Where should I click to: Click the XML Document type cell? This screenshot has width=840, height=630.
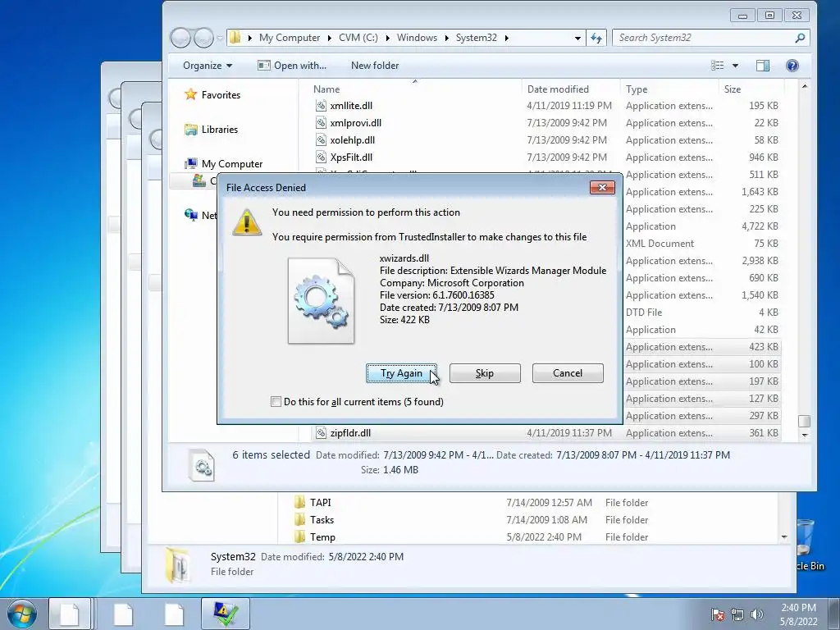point(660,243)
